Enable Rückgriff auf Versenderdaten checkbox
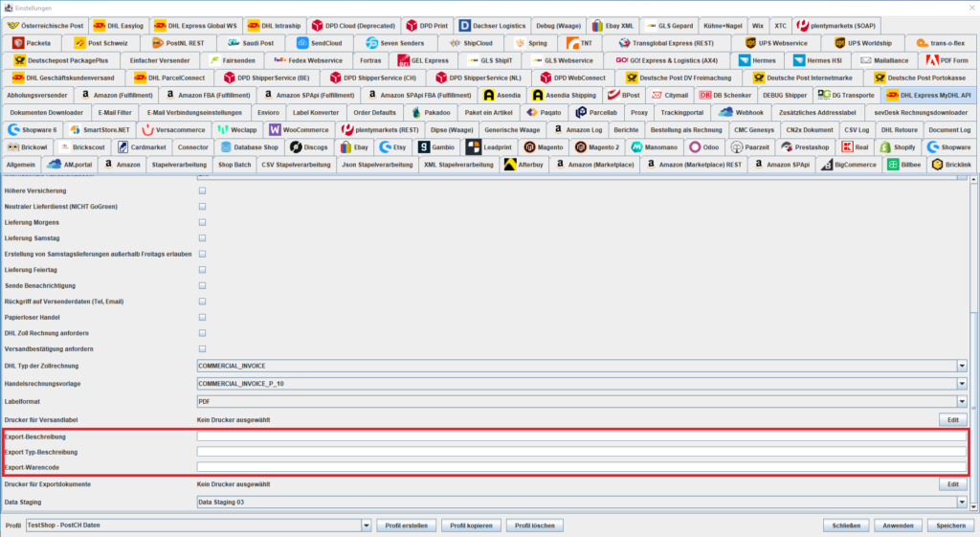The image size is (980, 537). coord(202,302)
